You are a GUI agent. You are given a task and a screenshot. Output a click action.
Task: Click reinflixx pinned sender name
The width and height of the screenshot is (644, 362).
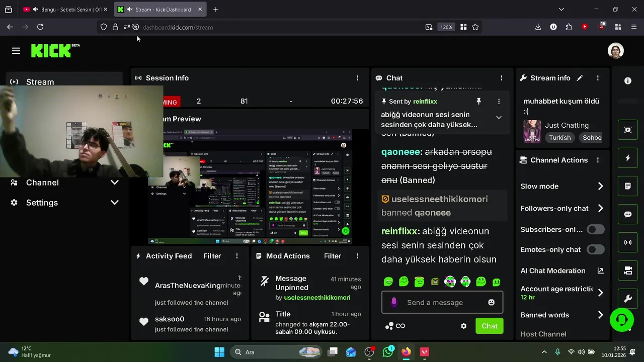coord(425,102)
